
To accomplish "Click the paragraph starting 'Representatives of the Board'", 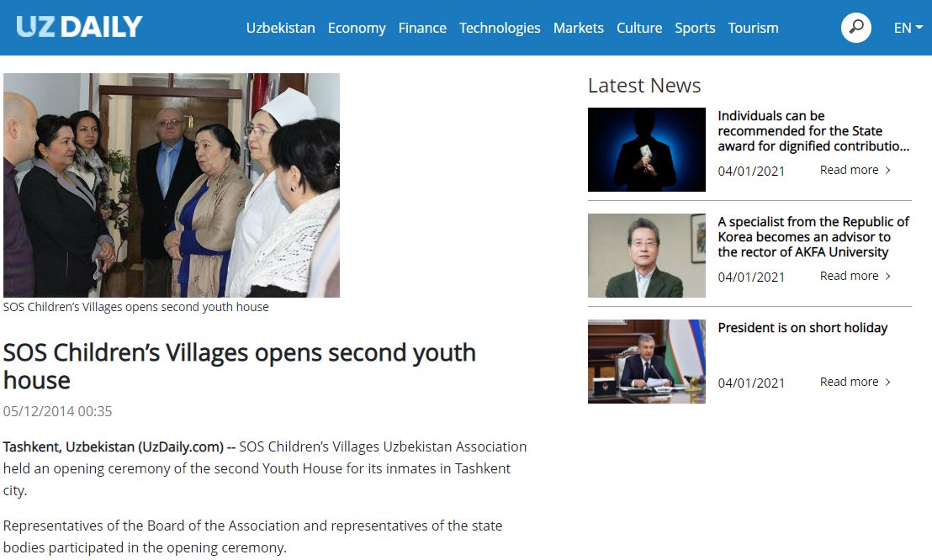I will (252, 536).
